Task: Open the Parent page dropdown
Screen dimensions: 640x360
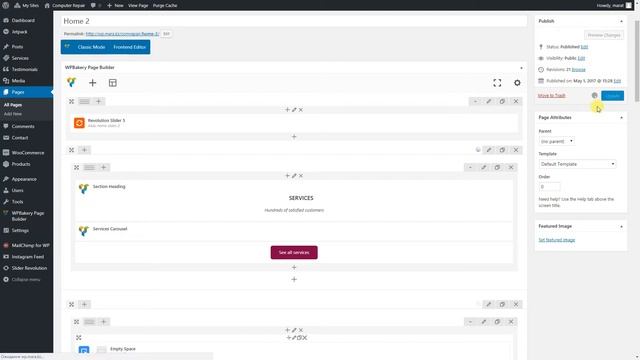Action: point(557,141)
